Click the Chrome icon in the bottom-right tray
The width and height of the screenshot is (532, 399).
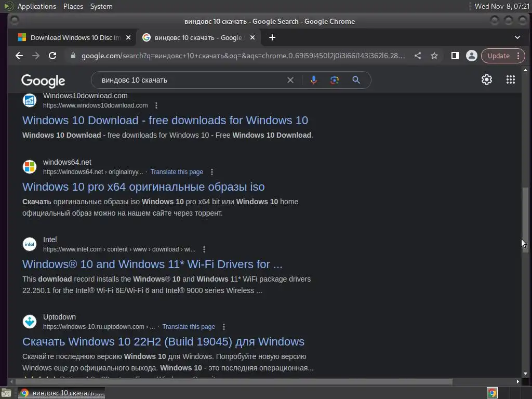(x=493, y=393)
